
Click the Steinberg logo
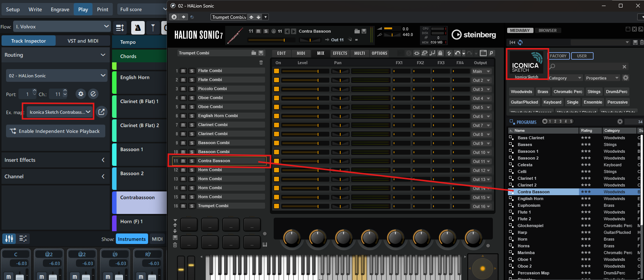[474, 35]
